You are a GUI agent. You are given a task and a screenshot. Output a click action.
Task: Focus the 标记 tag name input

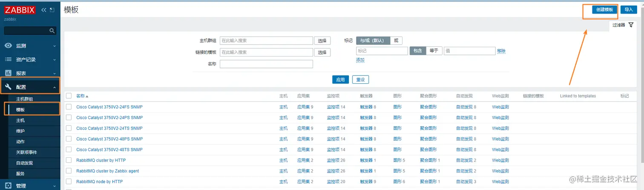[x=382, y=51]
